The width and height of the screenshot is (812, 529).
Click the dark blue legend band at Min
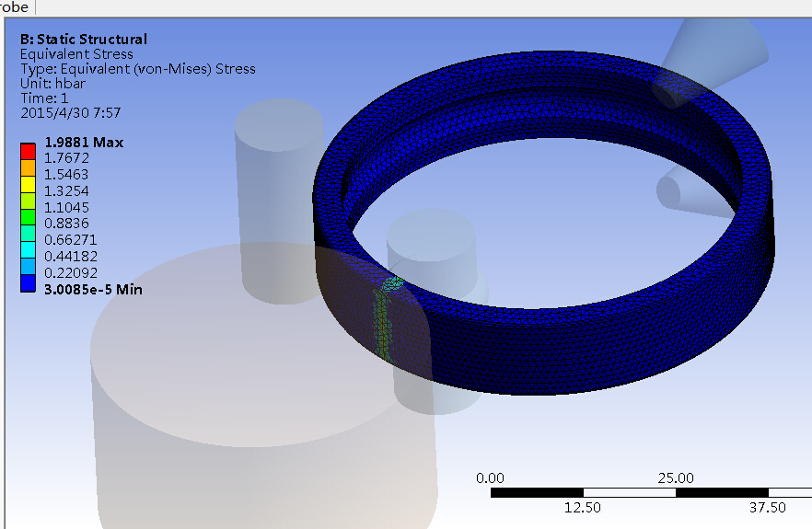pos(28,283)
